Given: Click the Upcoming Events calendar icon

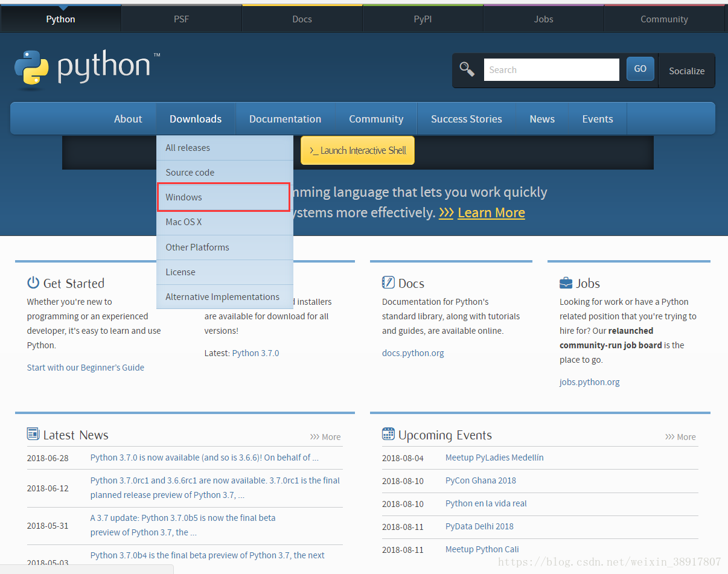Looking at the screenshot, I should tap(388, 434).
